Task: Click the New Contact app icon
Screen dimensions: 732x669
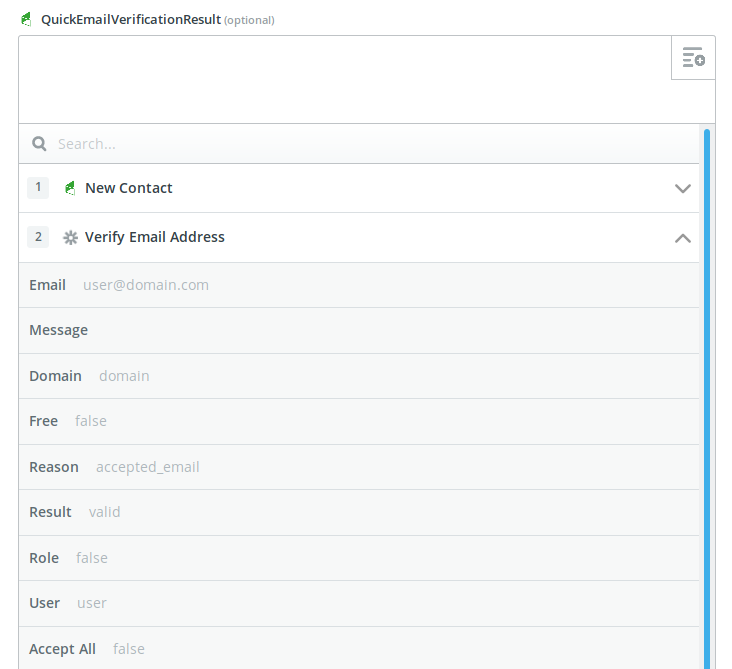Action: tap(70, 188)
